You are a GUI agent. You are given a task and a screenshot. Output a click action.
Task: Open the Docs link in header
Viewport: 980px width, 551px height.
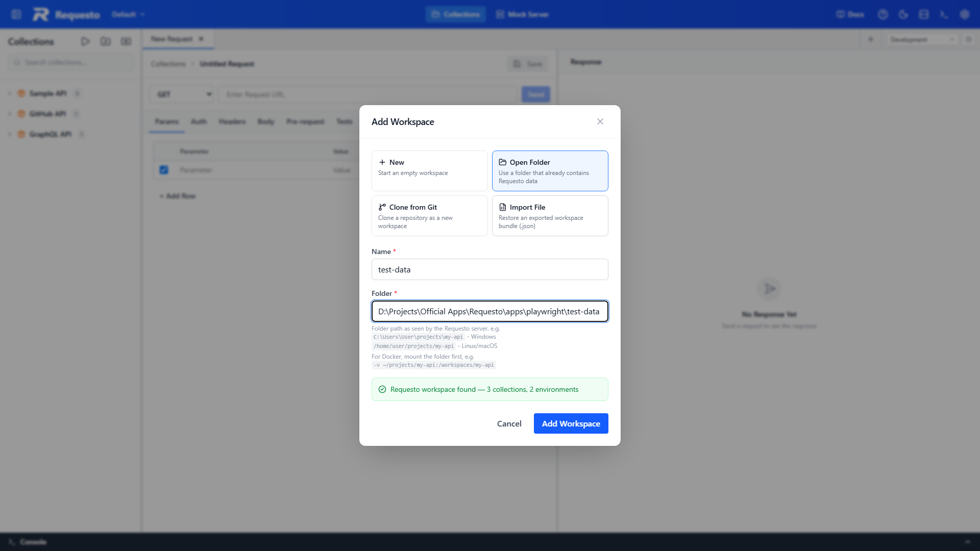pyautogui.click(x=850, y=14)
